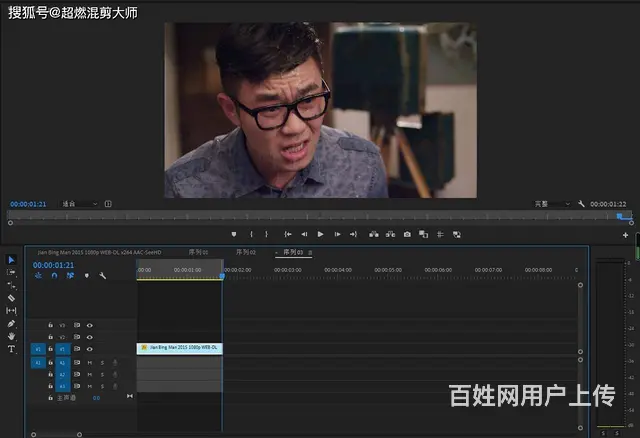This screenshot has height=438, width=640.
Task: Solo audio track A1
Action: (x=101, y=362)
